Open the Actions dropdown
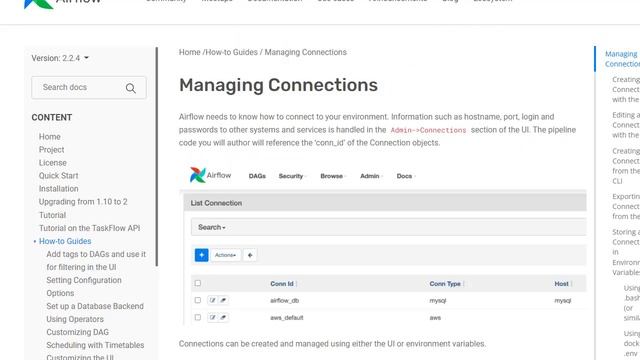The width and height of the screenshot is (640, 360). [x=226, y=255]
